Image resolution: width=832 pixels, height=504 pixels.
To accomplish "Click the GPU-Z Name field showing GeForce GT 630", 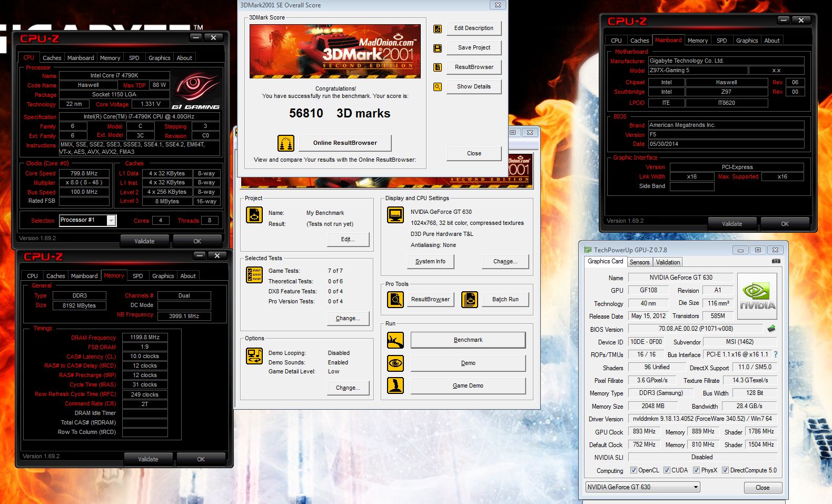I will [x=681, y=278].
